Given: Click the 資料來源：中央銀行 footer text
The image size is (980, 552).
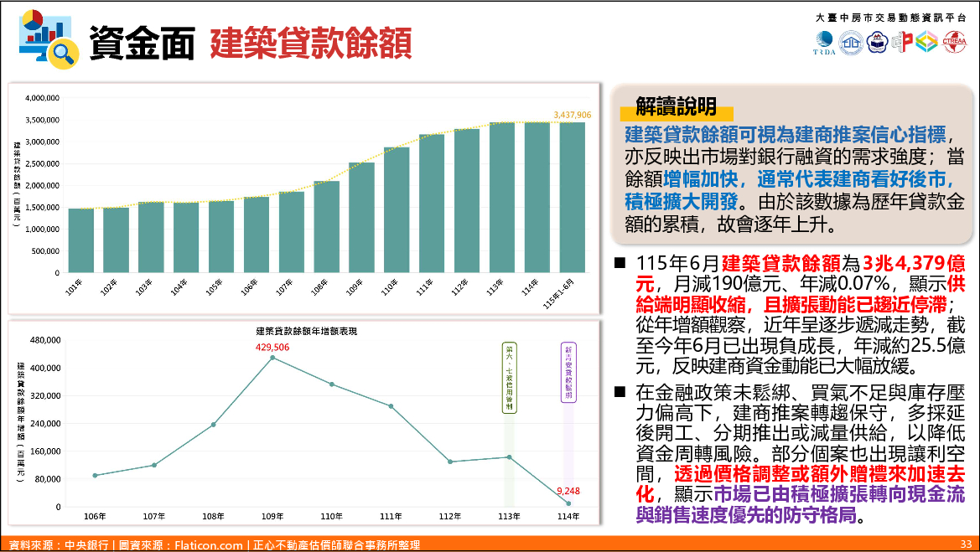Looking at the screenshot, I should pyautogui.click(x=59, y=545).
